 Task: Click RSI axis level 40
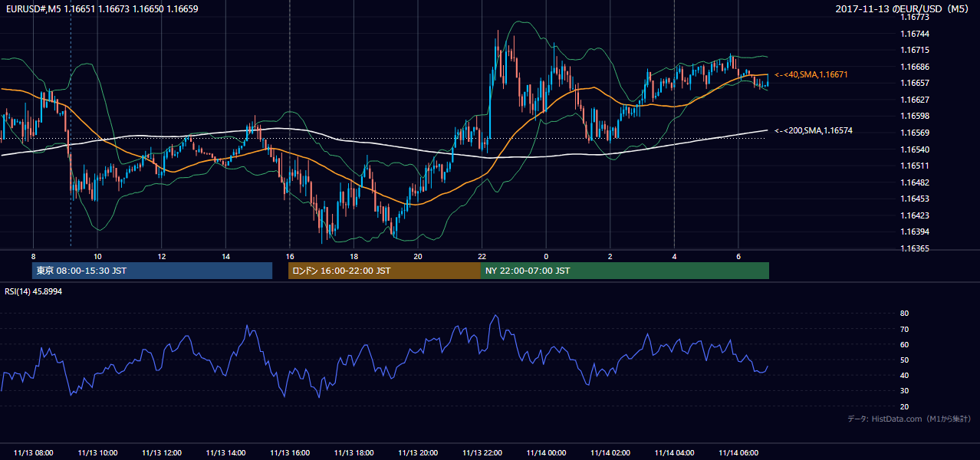[904, 375]
